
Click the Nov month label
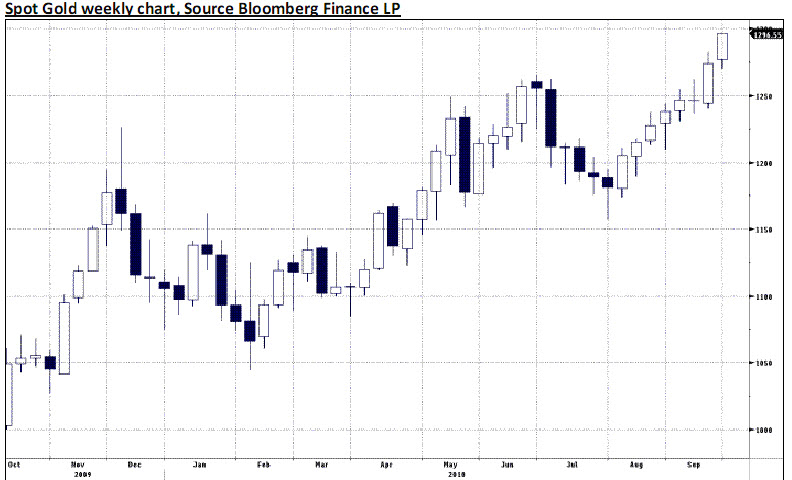(77, 464)
